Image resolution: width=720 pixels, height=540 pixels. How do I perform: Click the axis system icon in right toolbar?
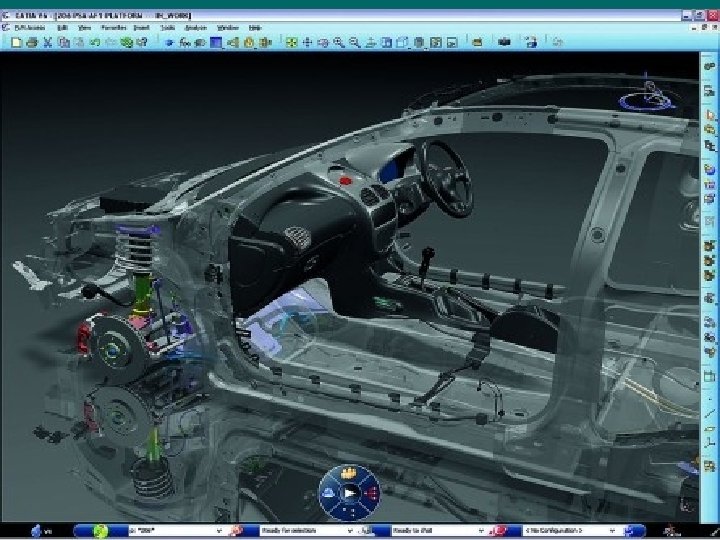tap(710, 443)
